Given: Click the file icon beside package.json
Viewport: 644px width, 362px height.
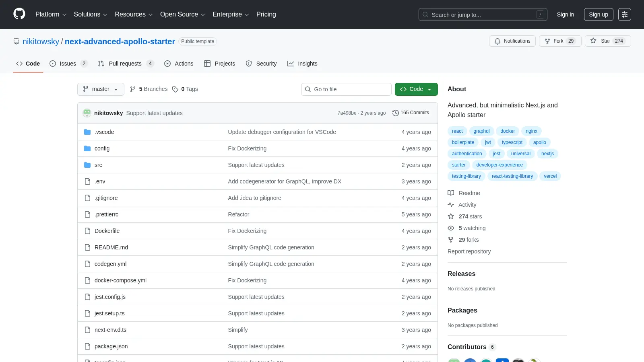Looking at the screenshot, I should coord(87,346).
